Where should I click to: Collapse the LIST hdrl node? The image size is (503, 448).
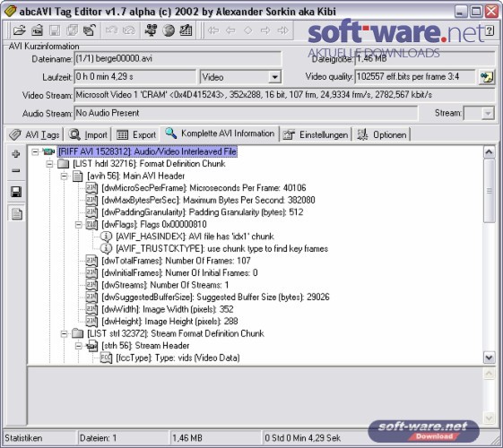[49, 164]
